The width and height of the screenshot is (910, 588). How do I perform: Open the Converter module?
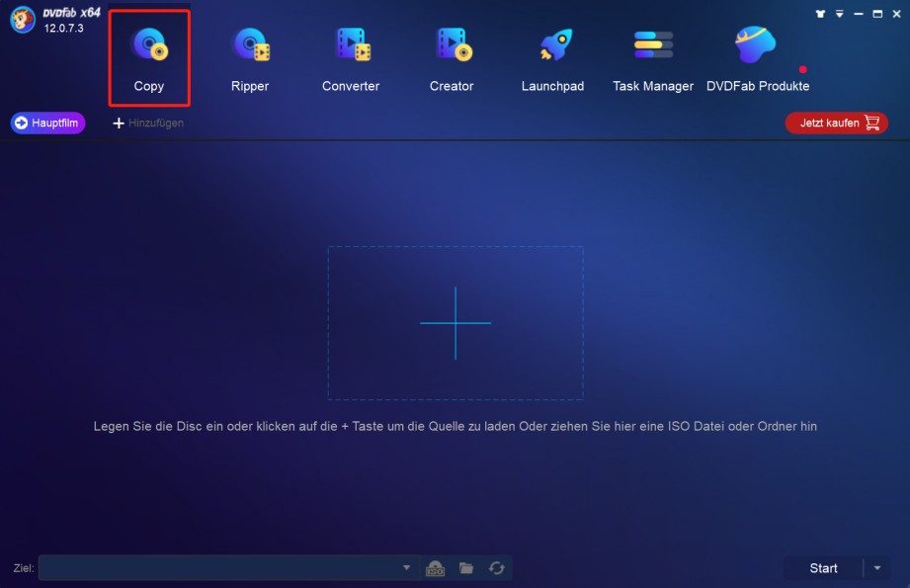(x=351, y=58)
